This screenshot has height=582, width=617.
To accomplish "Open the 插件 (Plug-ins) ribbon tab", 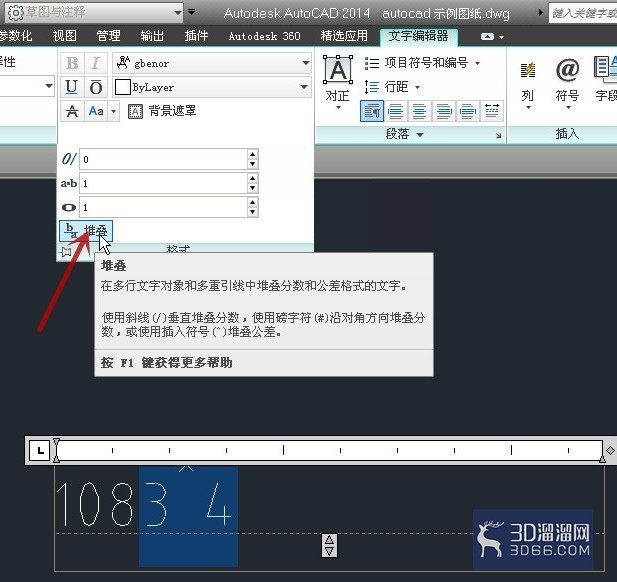I will click(x=196, y=36).
